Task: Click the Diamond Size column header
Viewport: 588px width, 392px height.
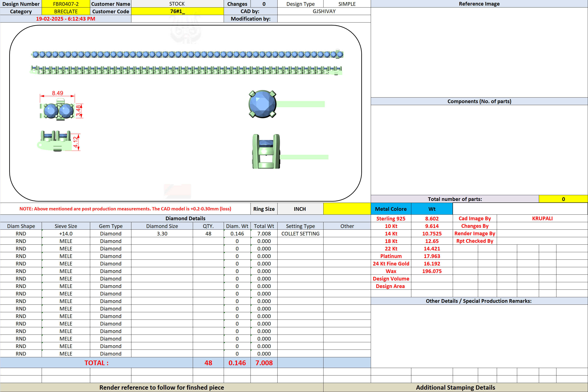Action: pos(162,226)
